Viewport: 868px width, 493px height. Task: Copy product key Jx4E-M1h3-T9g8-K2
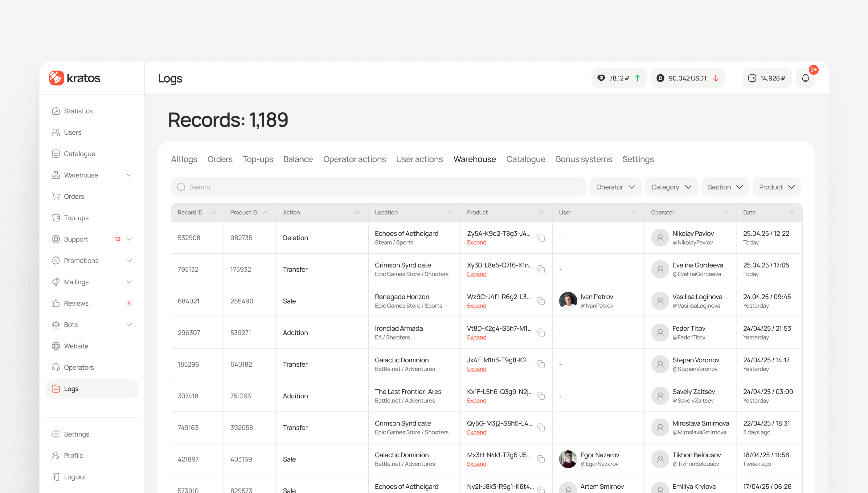[x=541, y=364]
